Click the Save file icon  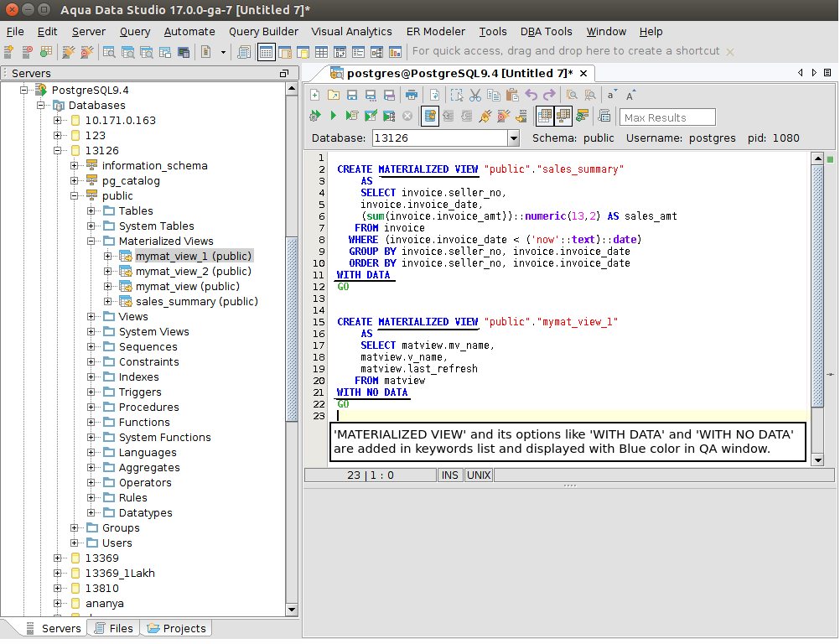pyautogui.click(x=352, y=95)
